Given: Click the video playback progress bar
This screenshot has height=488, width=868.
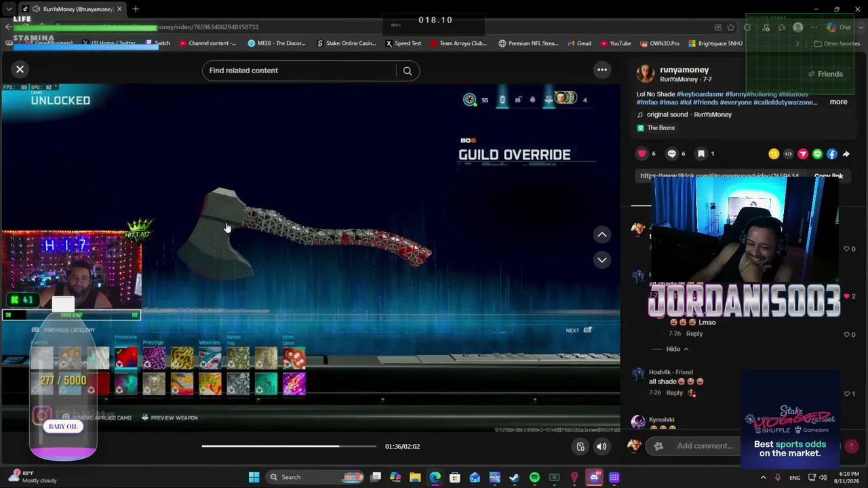Looking at the screenshot, I should tap(289, 446).
